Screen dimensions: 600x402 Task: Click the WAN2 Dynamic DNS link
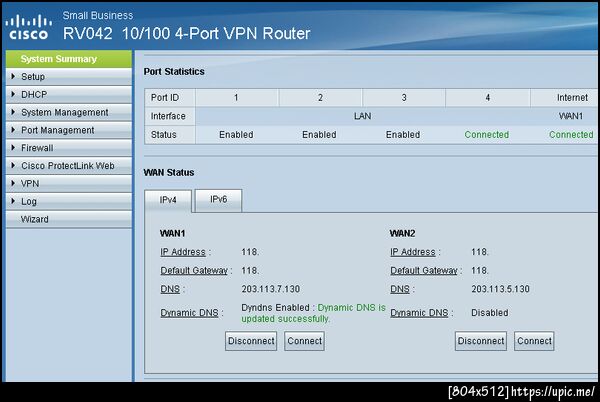(419, 313)
